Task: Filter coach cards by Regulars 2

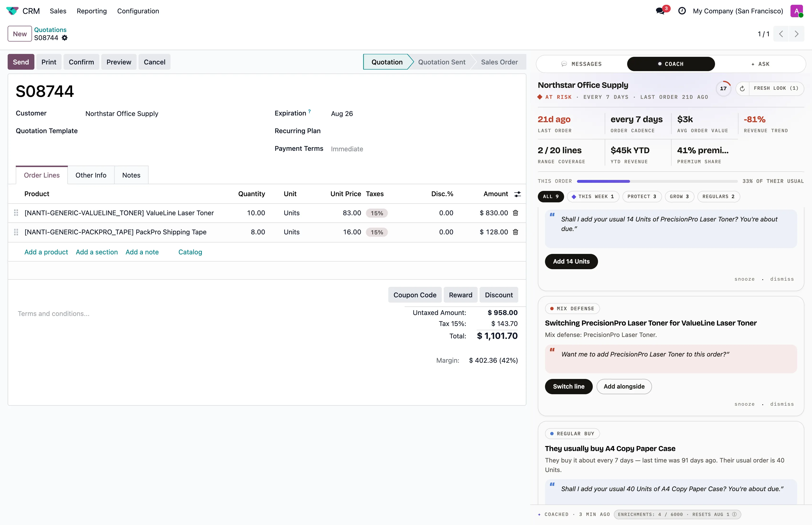Action: click(719, 197)
